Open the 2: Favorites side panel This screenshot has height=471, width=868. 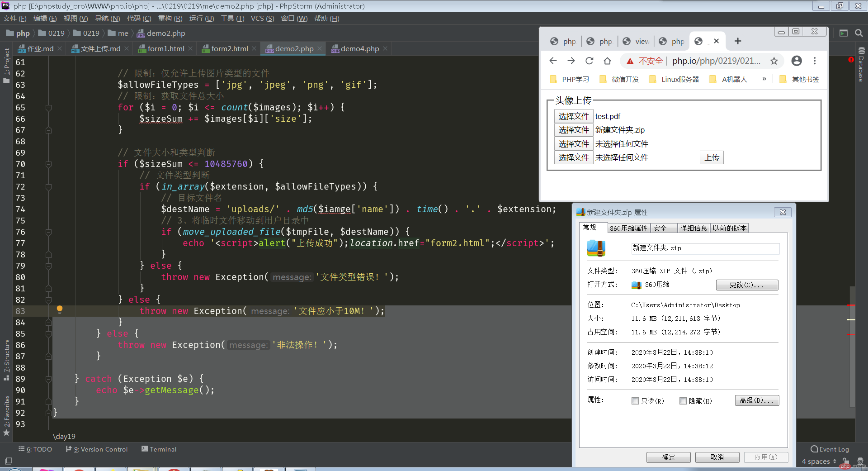(6, 415)
